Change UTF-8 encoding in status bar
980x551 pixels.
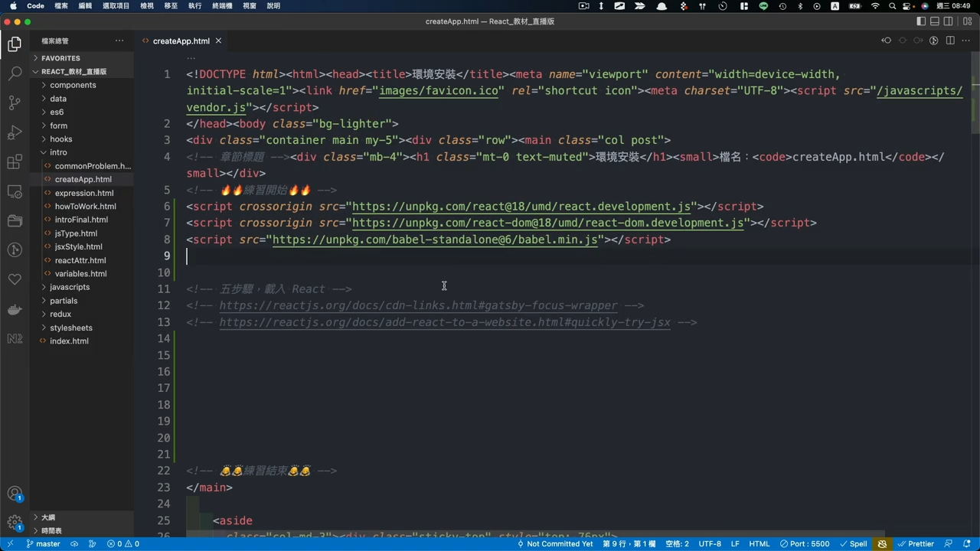710,544
